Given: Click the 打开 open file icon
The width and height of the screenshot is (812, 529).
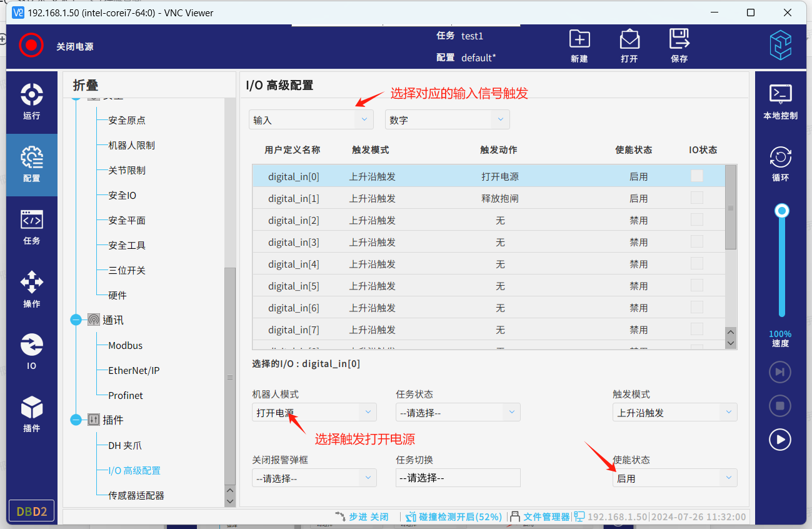Looking at the screenshot, I should pos(629,39).
